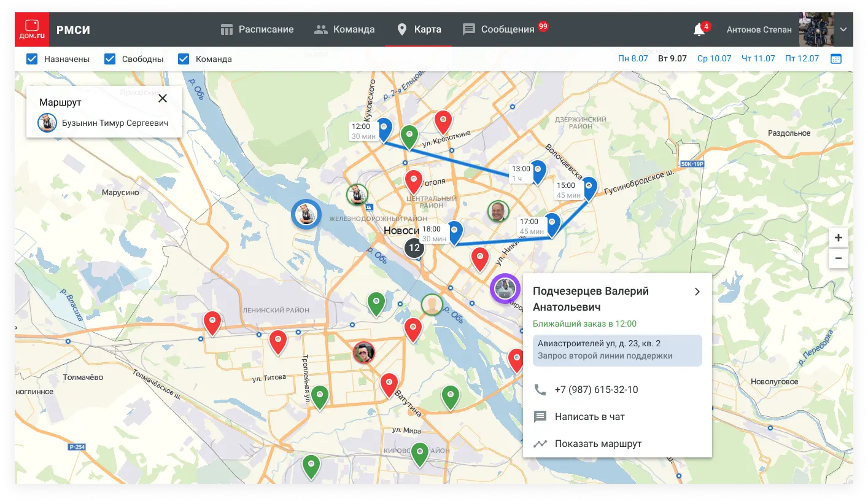Screen dimensions: 868x501
Task: Click the Авиастроителей ул, д. 23 order card
Action: pos(617,350)
